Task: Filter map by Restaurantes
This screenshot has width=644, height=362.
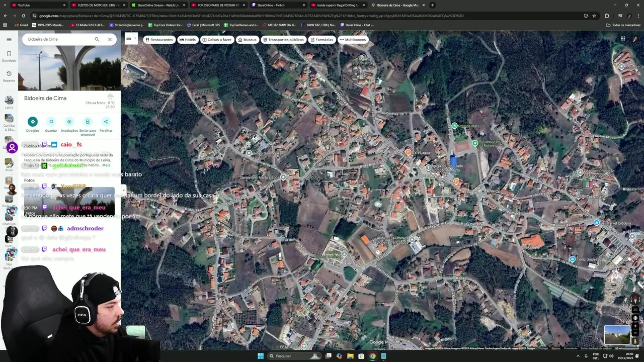Action: point(159,40)
